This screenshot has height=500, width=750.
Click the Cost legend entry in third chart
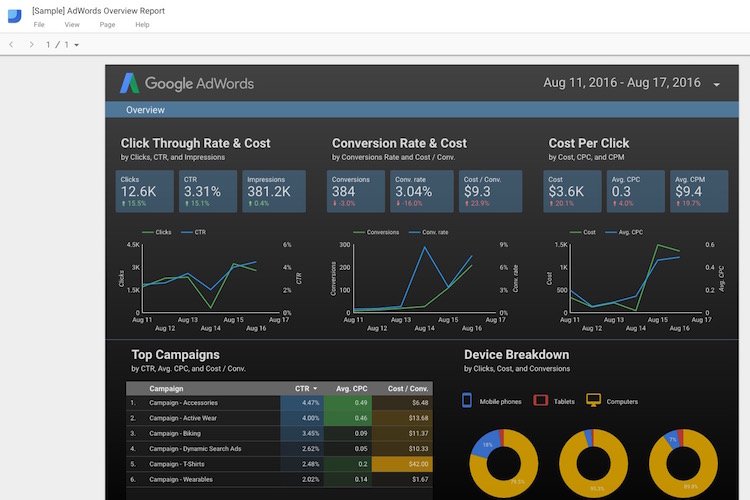click(x=583, y=232)
